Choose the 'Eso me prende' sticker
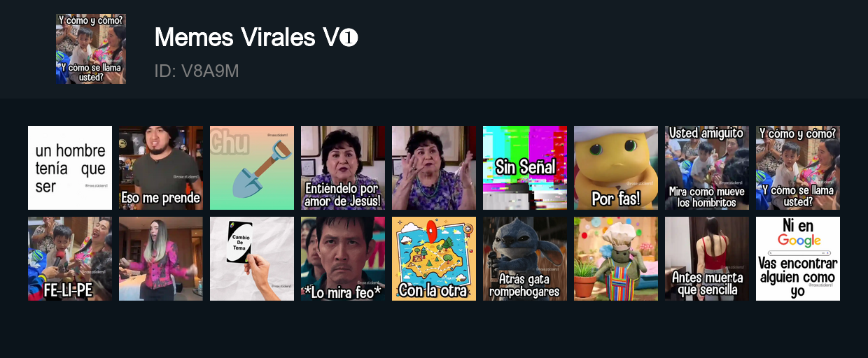868x358 pixels. [x=161, y=168]
